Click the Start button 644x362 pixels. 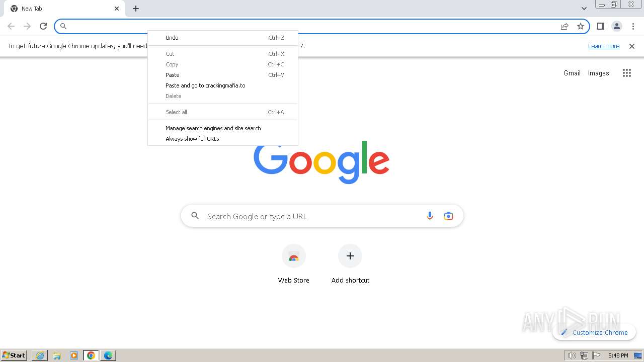pyautogui.click(x=14, y=355)
